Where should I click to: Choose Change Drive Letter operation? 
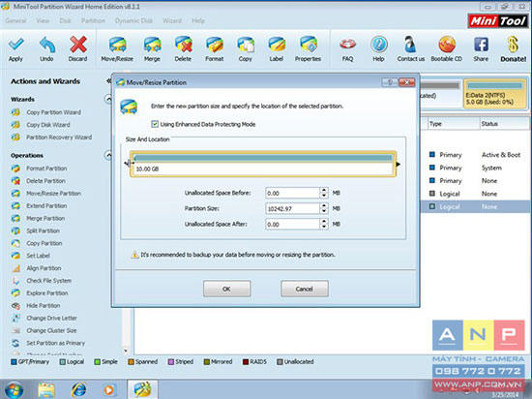click(51, 319)
